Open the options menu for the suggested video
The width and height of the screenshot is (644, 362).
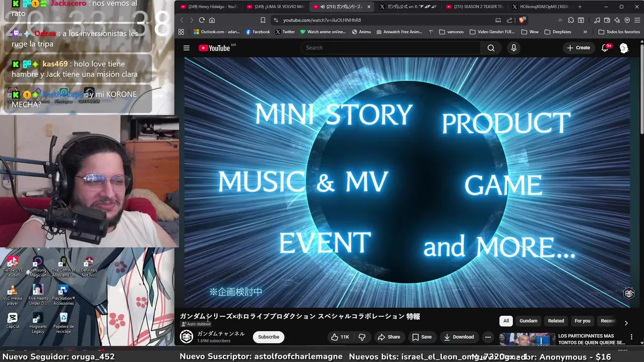(x=631, y=337)
